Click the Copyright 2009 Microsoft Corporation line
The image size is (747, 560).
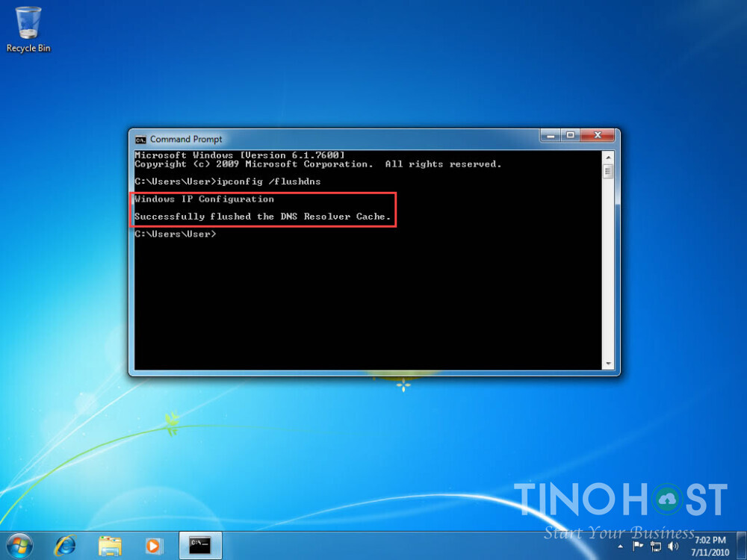click(x=317, y=164)
